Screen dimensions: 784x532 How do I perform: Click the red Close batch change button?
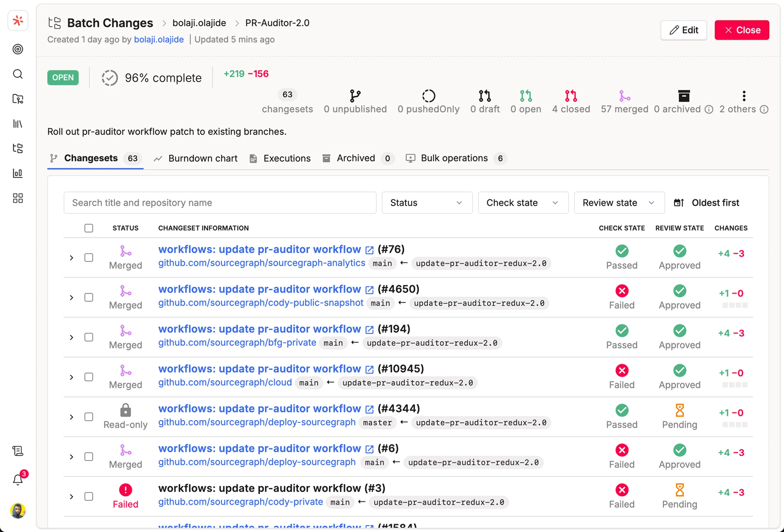click(742, 30)
